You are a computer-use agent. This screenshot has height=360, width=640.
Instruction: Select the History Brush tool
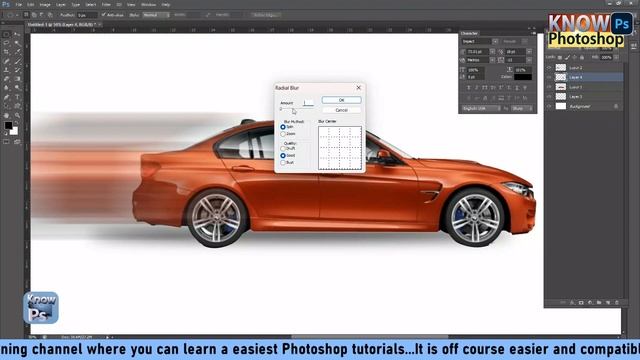(x=17, y=70)
